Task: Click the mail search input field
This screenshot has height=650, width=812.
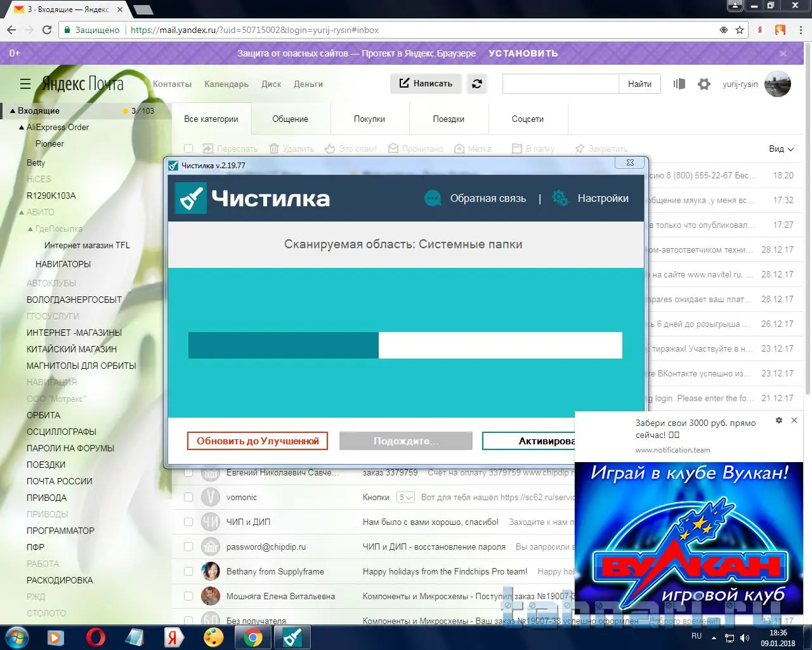Action: point(561,84)
